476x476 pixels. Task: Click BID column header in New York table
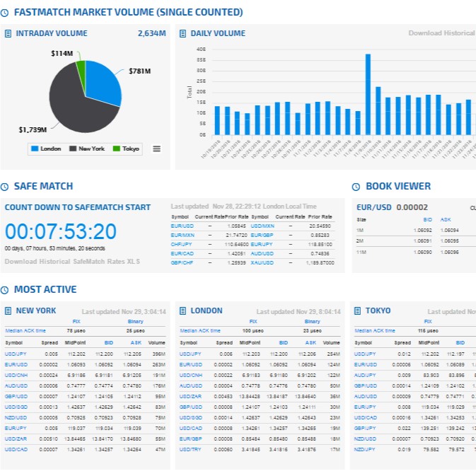tap(109, 342)
